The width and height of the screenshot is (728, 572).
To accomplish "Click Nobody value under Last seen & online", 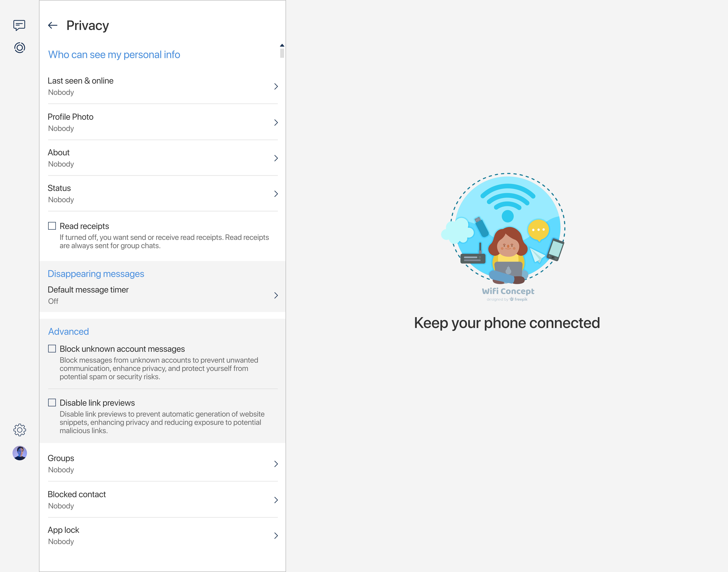I will click(61, 92).
